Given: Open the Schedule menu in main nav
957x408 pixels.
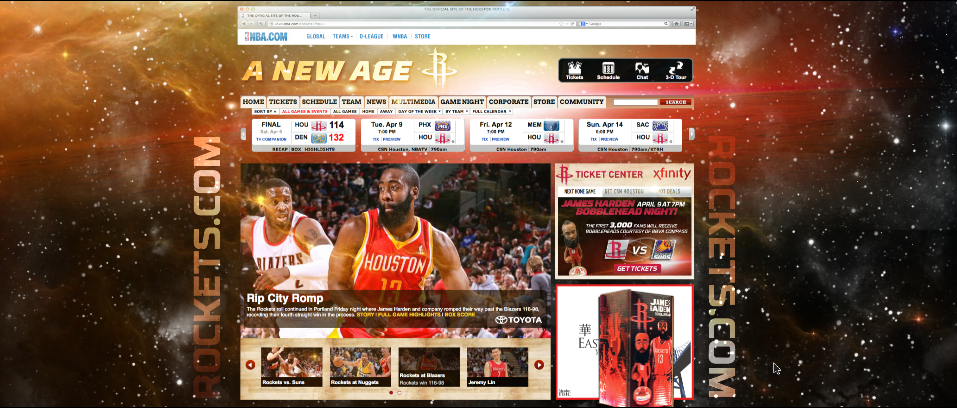Looking at the screenshot, I should [319, 102].
